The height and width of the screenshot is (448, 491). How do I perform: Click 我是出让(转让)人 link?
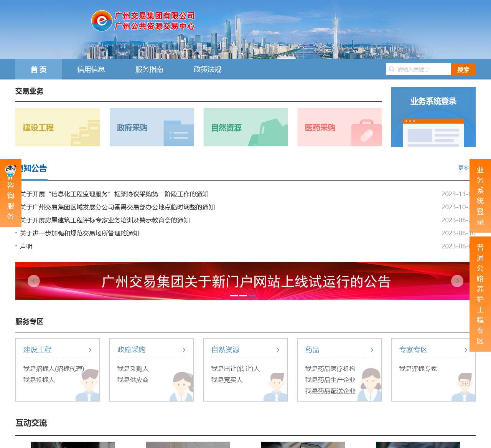236,369
